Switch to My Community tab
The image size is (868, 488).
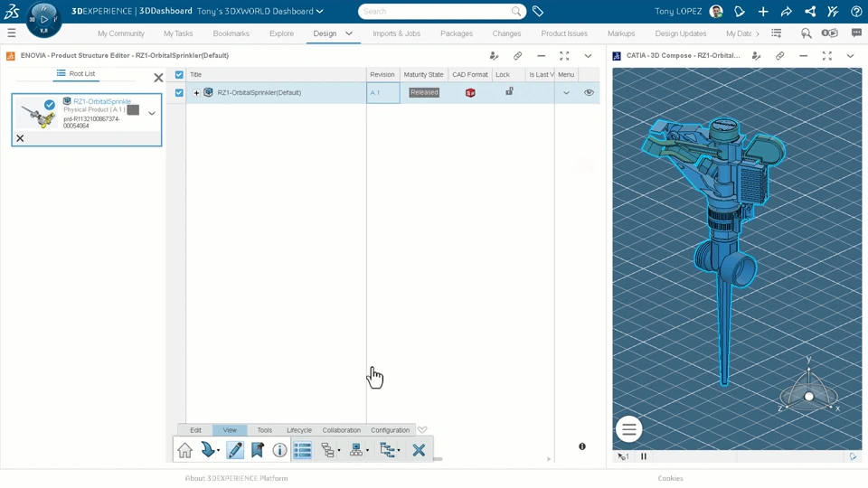point(120,33)
